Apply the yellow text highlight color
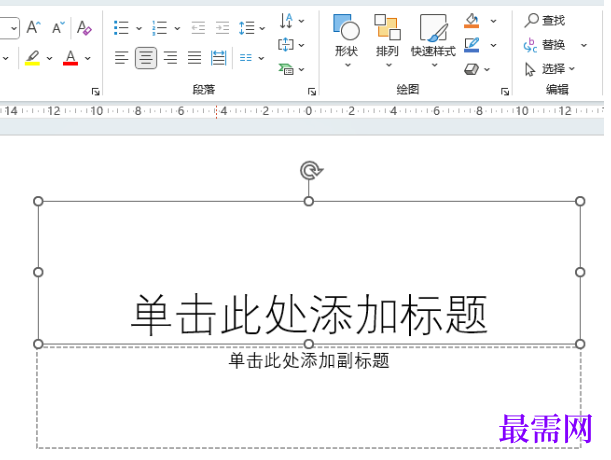This screenshot has width=611, height=460. click(32, 58)
